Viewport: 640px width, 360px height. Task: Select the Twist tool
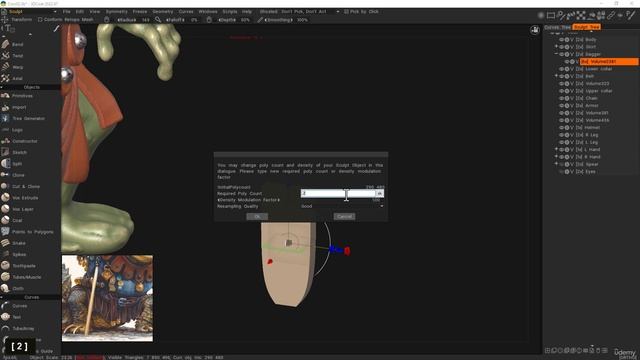(17, 56)
